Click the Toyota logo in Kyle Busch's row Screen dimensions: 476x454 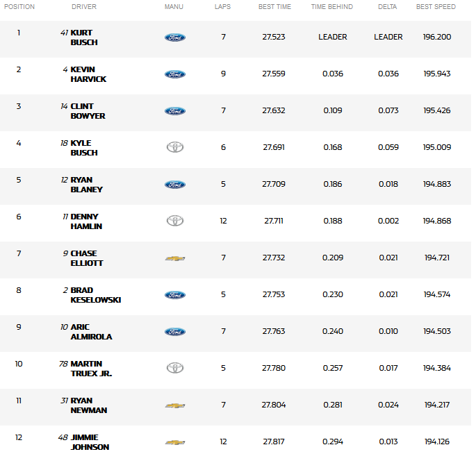point(174,148)
